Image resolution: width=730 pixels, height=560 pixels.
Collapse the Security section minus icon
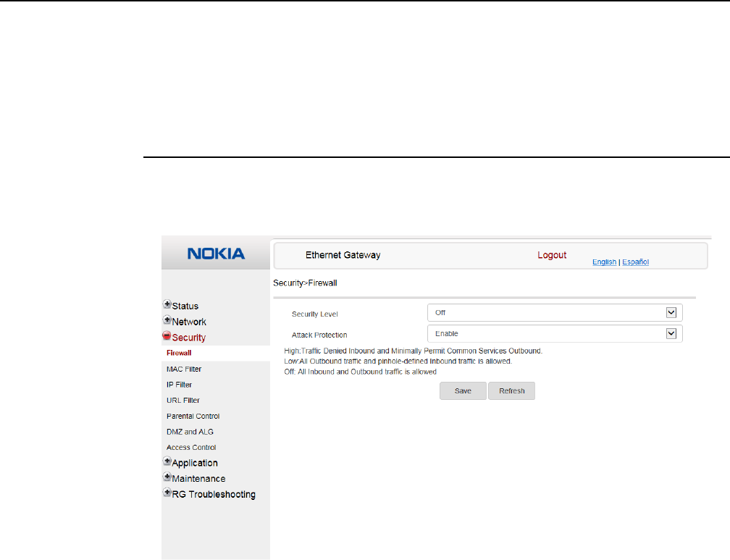[x=167, y=337]
